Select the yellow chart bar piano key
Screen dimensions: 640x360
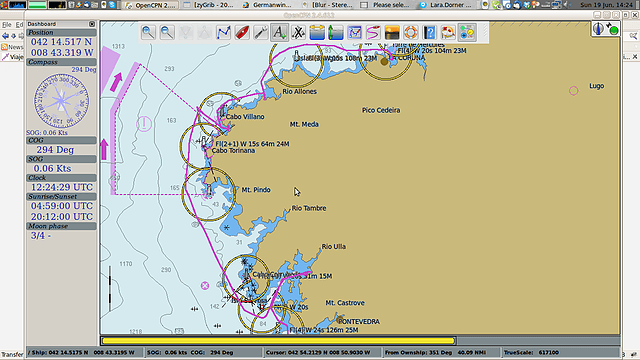[x=278, y=340]
